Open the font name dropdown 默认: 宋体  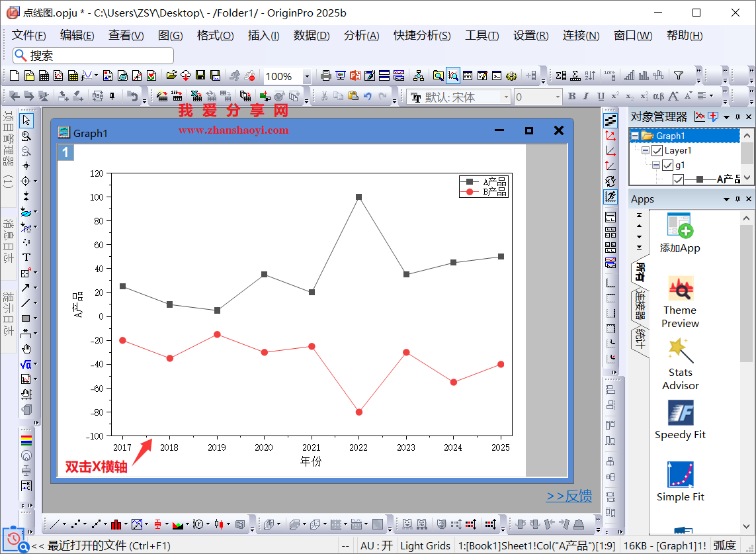coord(506,97)
